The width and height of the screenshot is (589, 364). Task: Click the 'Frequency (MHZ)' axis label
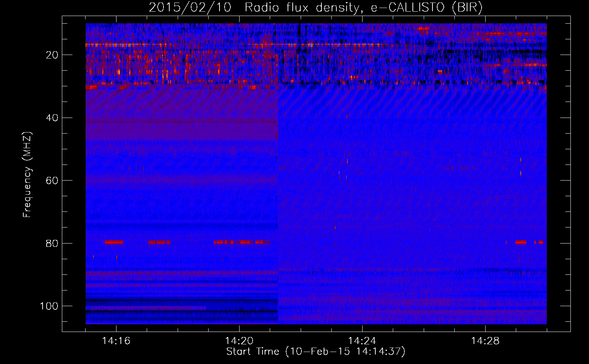pos(27,174)
